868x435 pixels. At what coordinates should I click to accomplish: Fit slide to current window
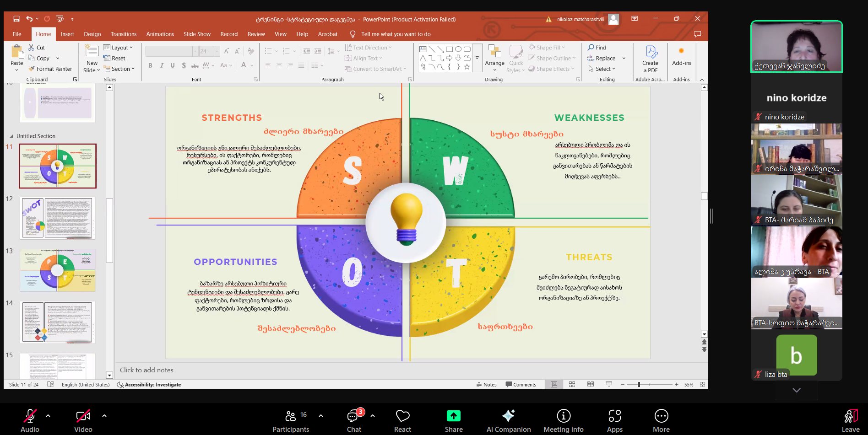tap(702, 385)
